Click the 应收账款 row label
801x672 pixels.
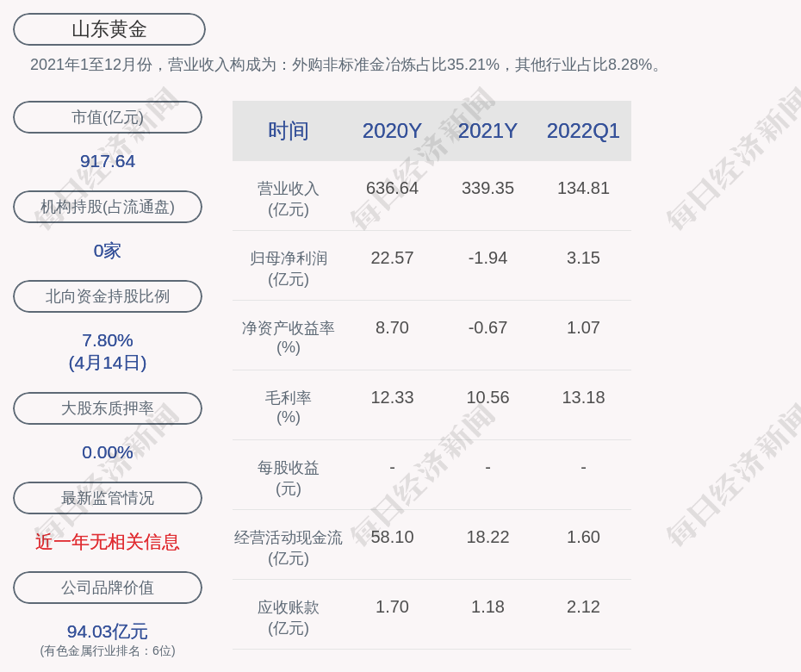tap(289, 618)
